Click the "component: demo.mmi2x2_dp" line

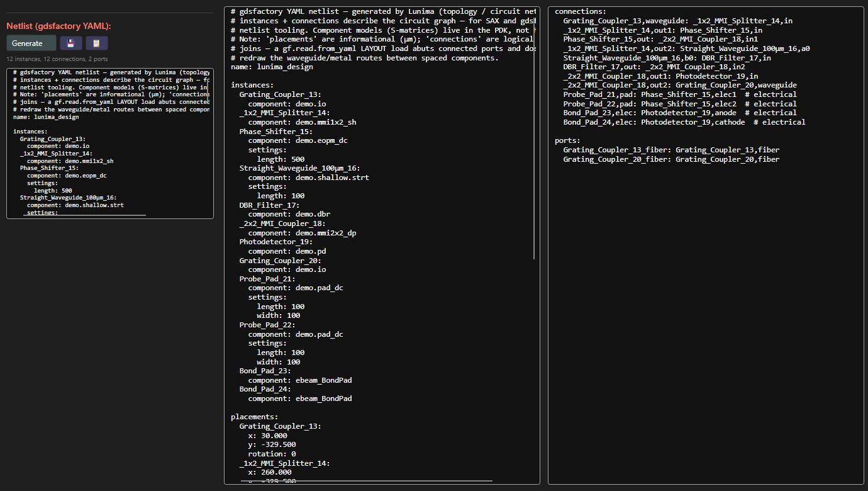pos(302,233)
